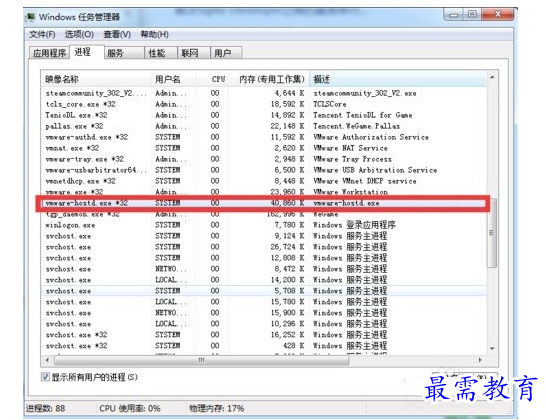The image size is (546, 420).
Task: Open the 用户 tab
Action: tap(226, 53)
